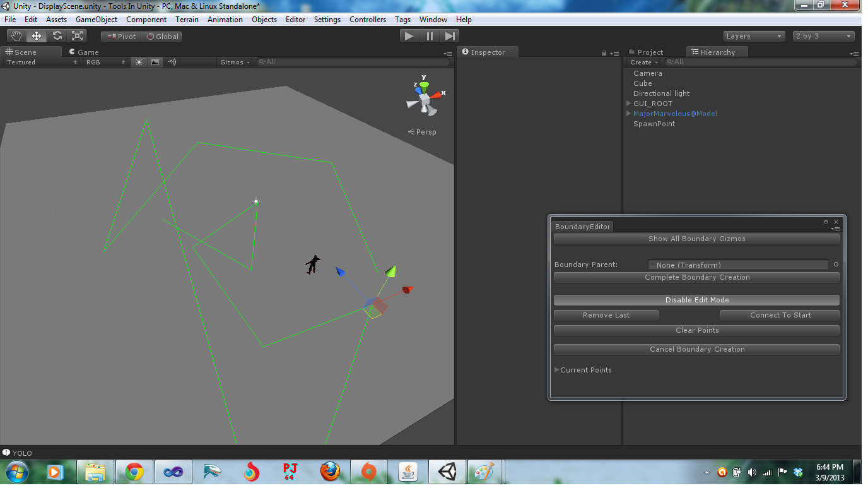Open the Component menu

click(x=146, y=20)
